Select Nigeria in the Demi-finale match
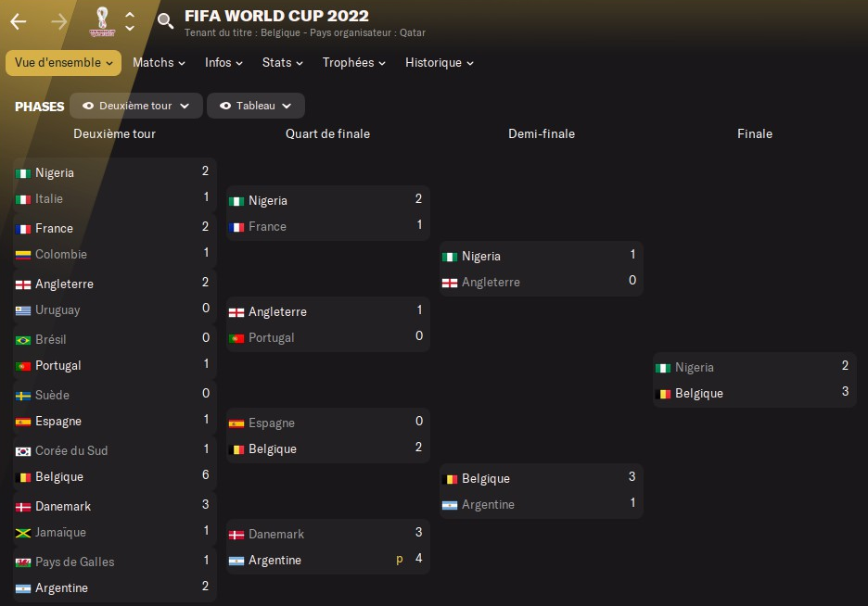The height and width of the screenshot is (606, 868). (480, 257)
